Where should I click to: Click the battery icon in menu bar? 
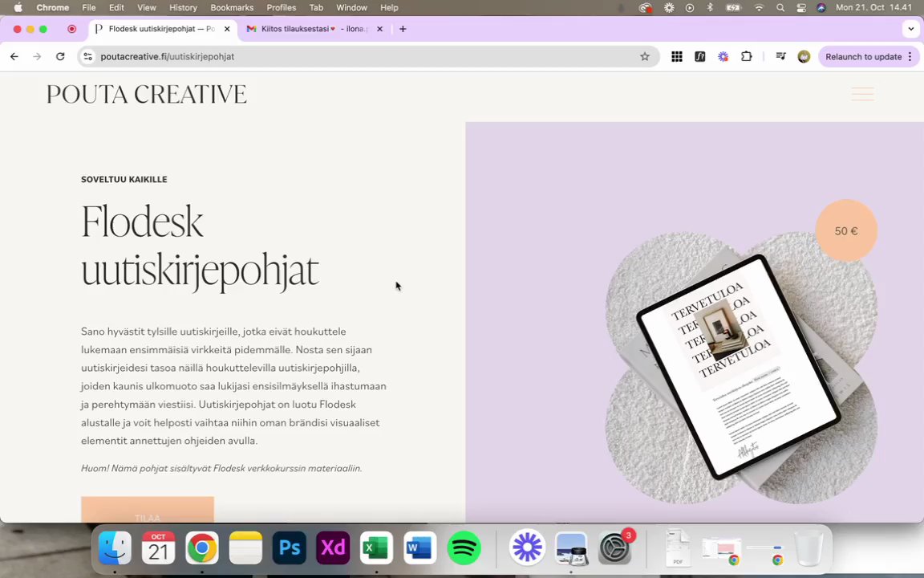click(734, 8)
